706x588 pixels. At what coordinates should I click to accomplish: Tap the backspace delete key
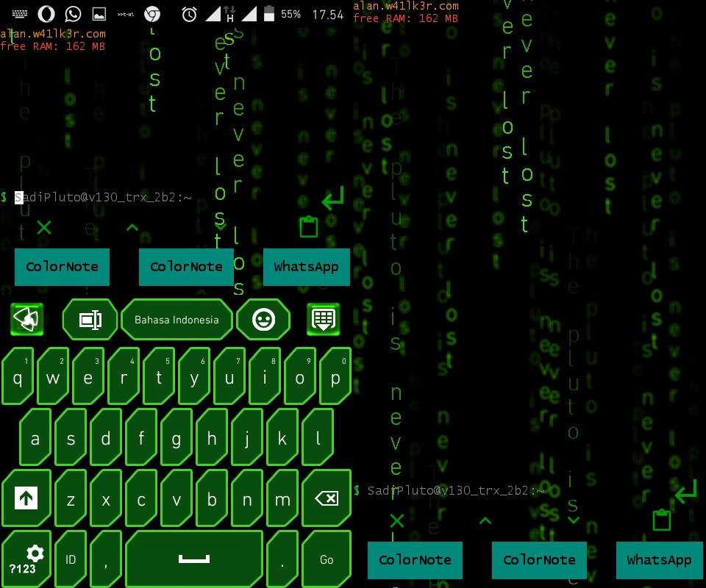tap(327, 498)
